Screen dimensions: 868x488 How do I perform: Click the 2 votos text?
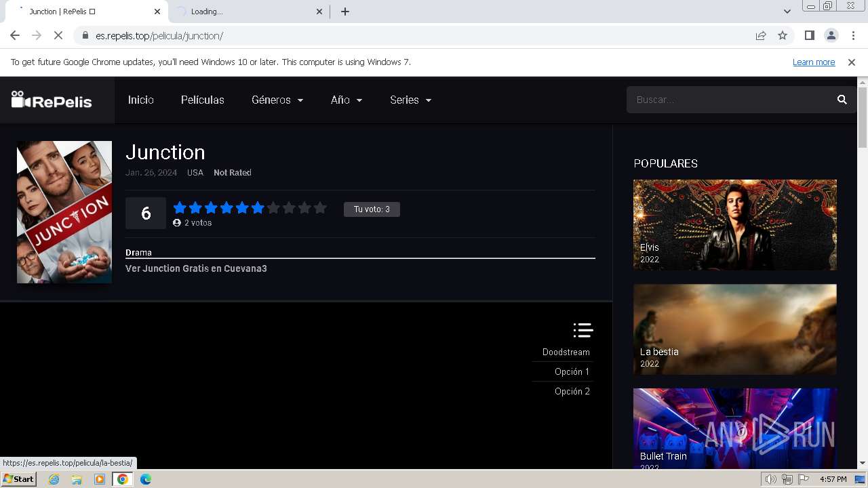pos(198,222)
